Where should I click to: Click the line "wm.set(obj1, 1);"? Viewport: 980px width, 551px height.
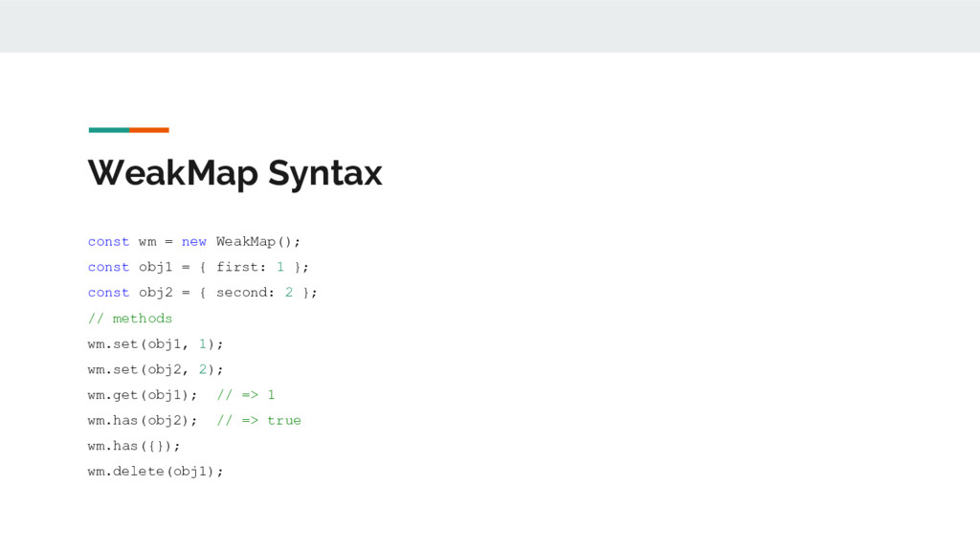(x=156, y=344)
